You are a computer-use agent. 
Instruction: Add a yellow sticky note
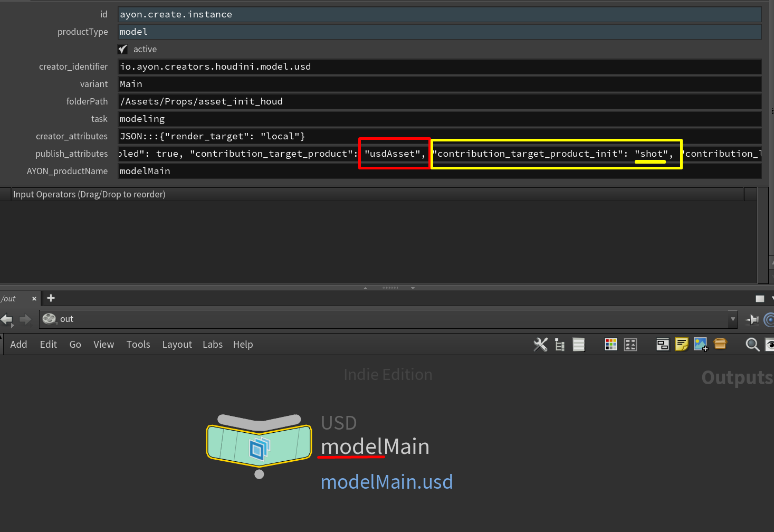(x=682, y=345)
